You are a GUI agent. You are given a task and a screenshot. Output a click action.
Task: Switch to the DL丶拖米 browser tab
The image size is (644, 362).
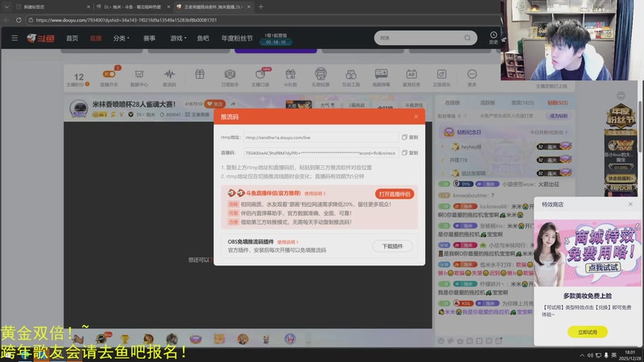132,6
